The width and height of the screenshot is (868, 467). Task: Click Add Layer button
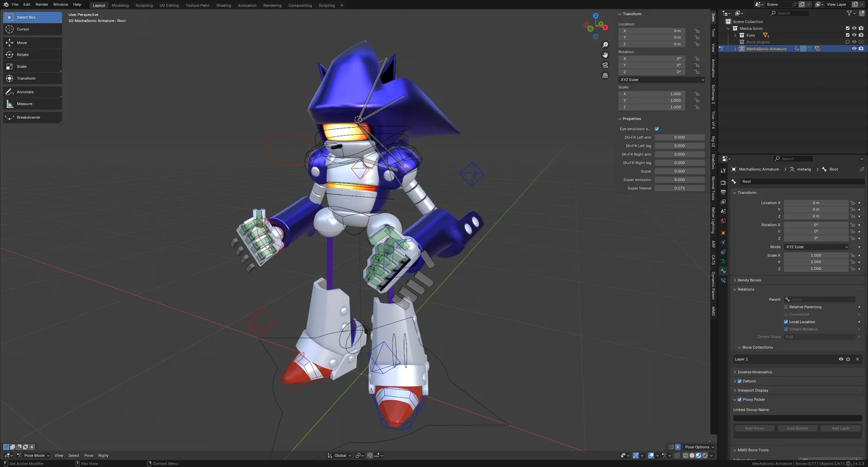point(841,428)
